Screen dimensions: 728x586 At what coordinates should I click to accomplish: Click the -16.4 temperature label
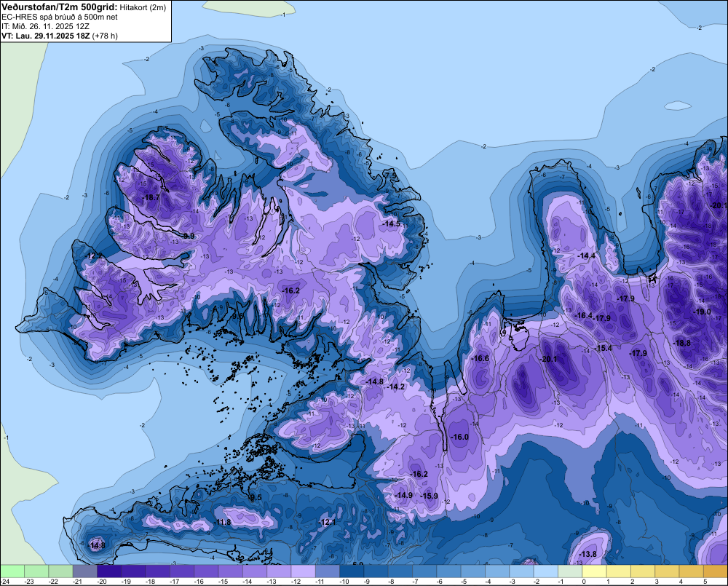coord(584,316)
